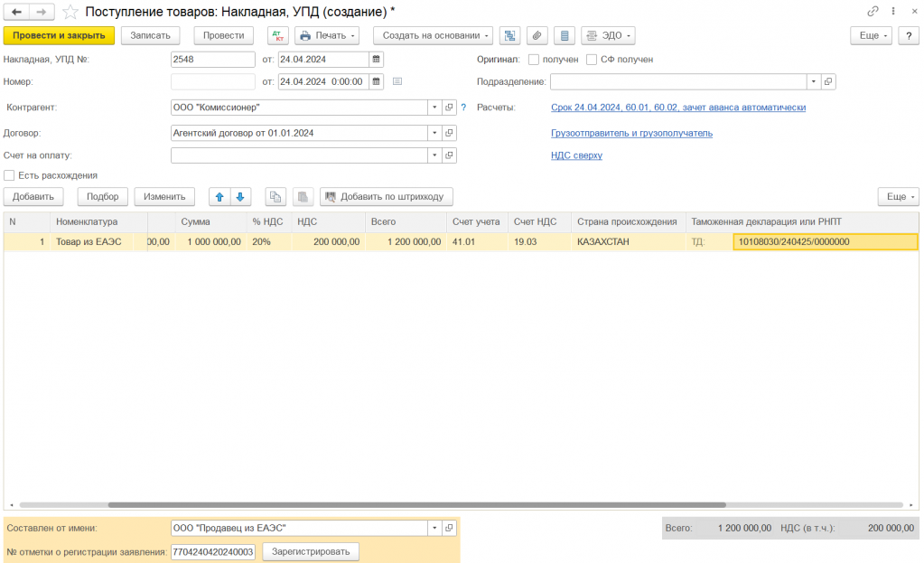The width and height of the screenshot is (924, 563).
Task: Click the horizontal table scrollbar thumb
Action: [416, 505]
